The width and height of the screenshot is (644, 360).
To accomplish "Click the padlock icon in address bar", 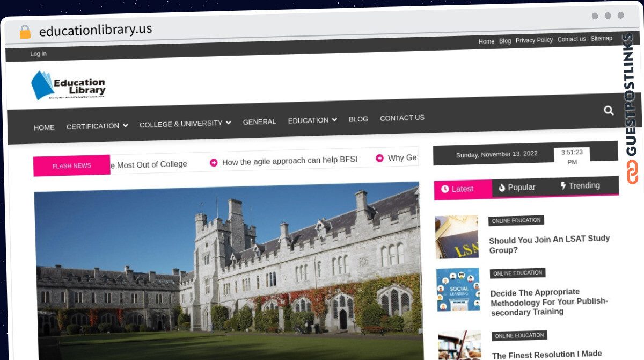I will coord(25,32).
